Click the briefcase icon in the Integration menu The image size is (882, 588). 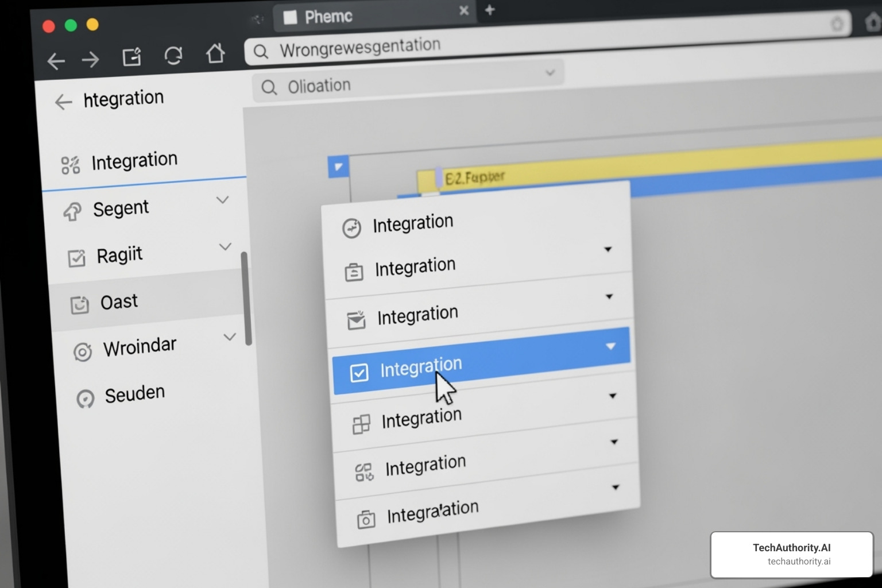[355, 272]
